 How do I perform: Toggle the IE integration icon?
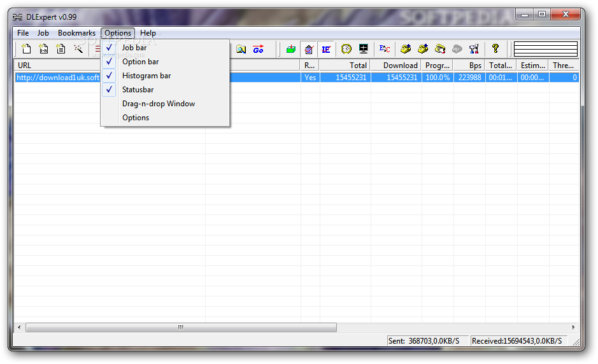326,49
